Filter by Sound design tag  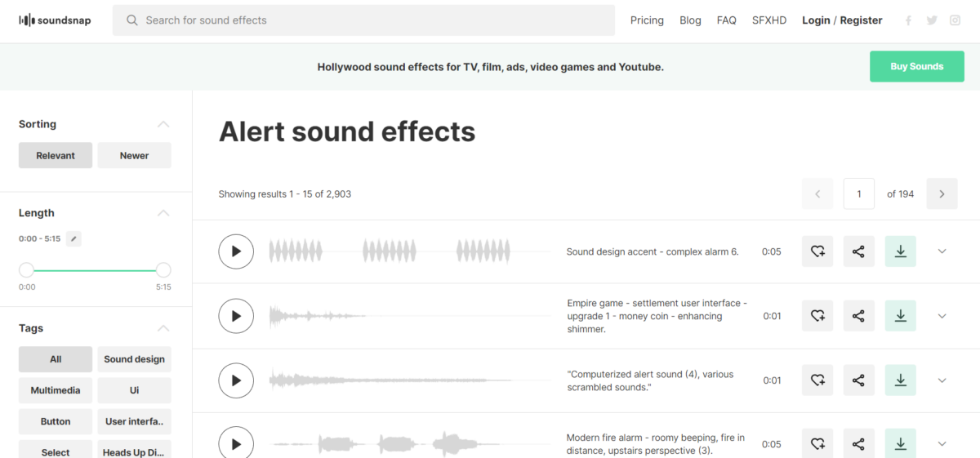134,359
